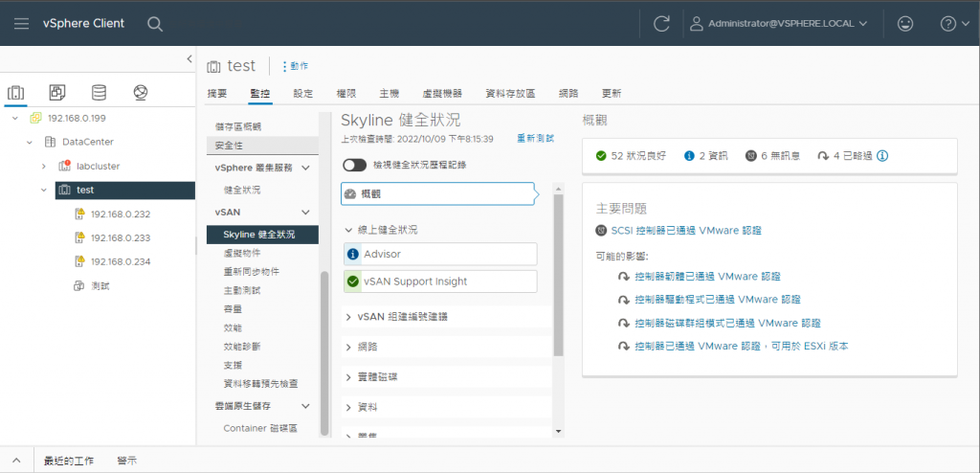Image resolution: width=980 pixels, height=473 pixels.
Task: Open the hamburger navigation menu
Action: click(x=21, y=24)
